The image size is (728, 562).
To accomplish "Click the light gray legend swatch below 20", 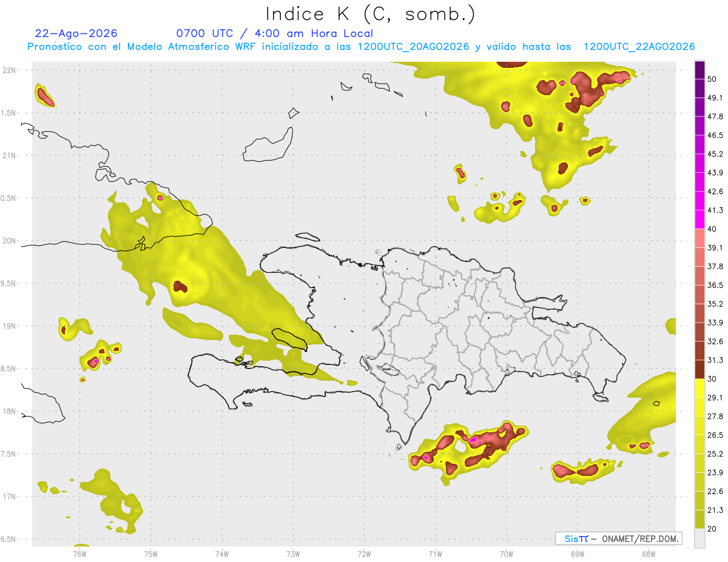I will click(x=699, y=538).
